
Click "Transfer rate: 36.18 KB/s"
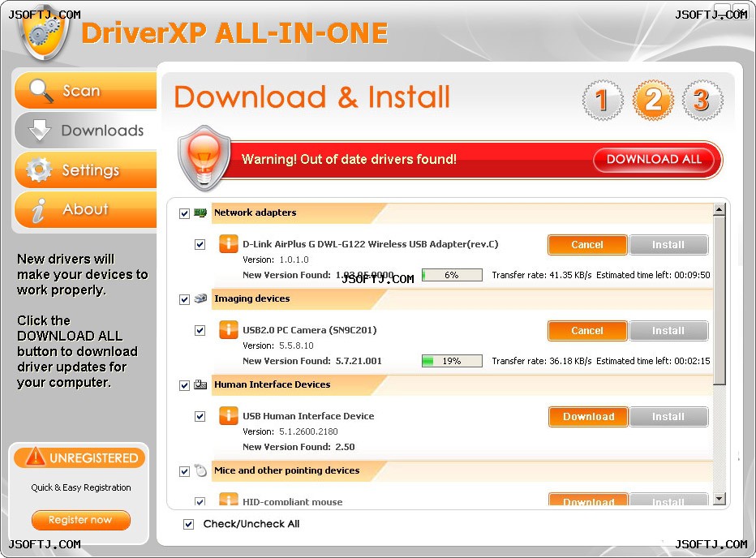(x=541, y=361)
